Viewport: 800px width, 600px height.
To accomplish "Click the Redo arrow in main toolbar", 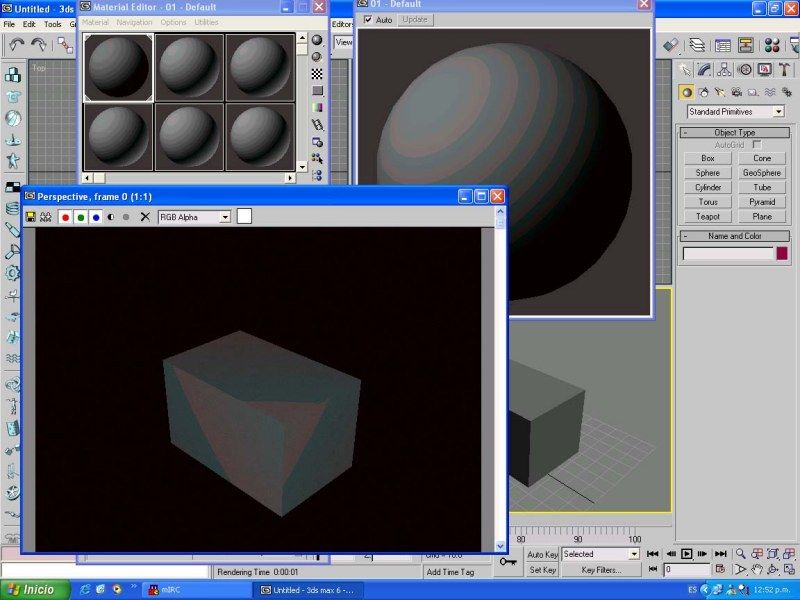I will tap(39, 45).
